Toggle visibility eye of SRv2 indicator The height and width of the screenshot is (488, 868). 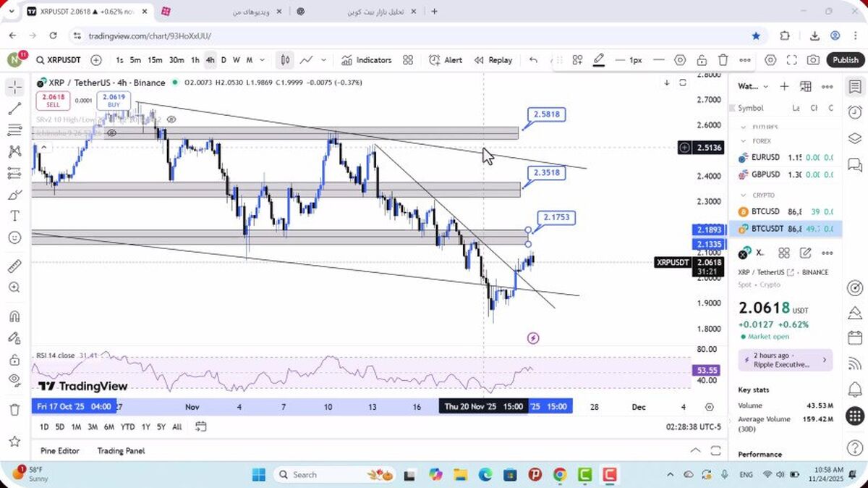coord(171,119)
